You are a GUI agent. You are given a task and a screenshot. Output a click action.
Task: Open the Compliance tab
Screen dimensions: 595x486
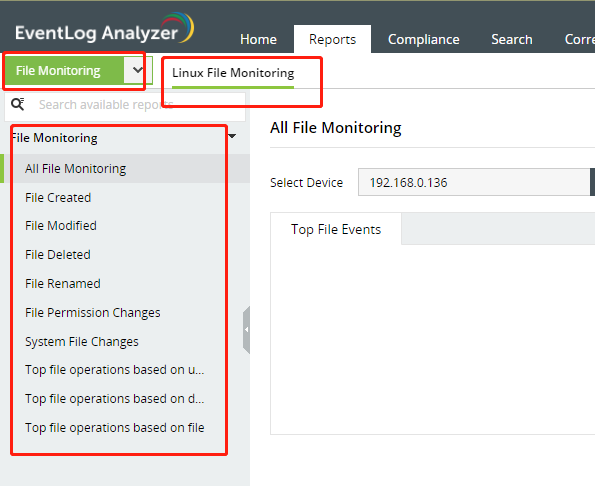[423, 39]
